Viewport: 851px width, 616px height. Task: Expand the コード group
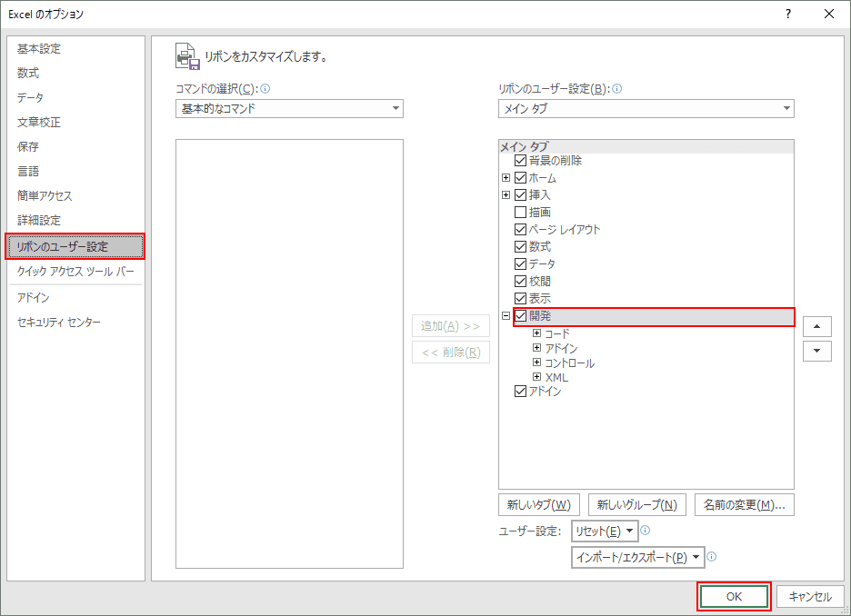pos(536,333)
